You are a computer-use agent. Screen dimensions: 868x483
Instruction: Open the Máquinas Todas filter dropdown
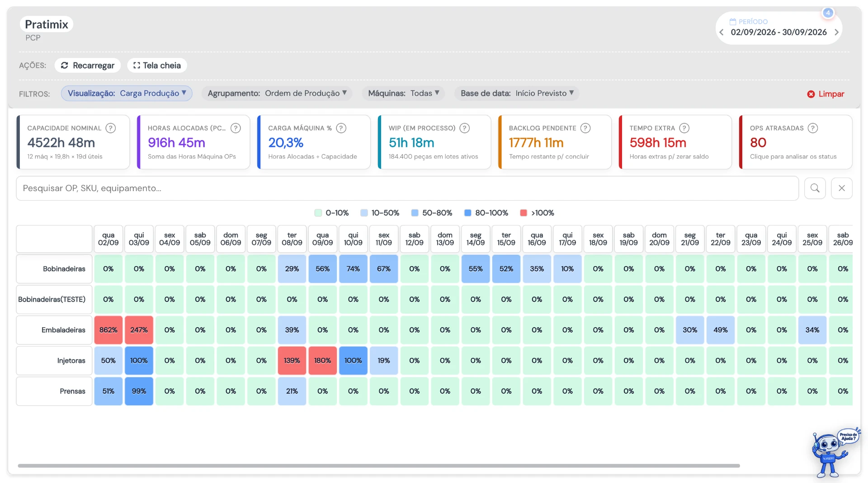403,94
